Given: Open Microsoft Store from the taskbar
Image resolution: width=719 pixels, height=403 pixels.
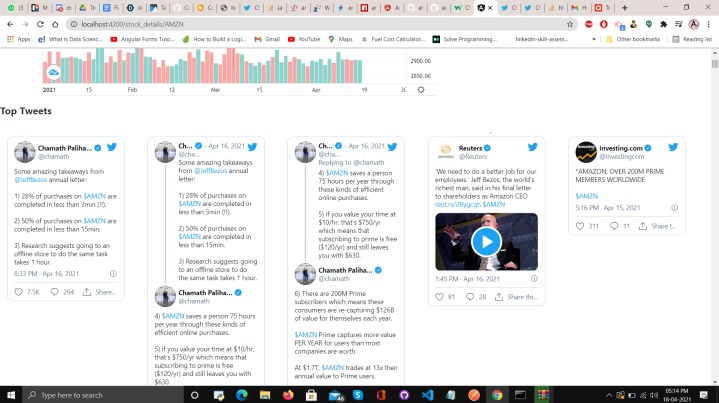Looking at the screenshot, I should tap(311, 395).
